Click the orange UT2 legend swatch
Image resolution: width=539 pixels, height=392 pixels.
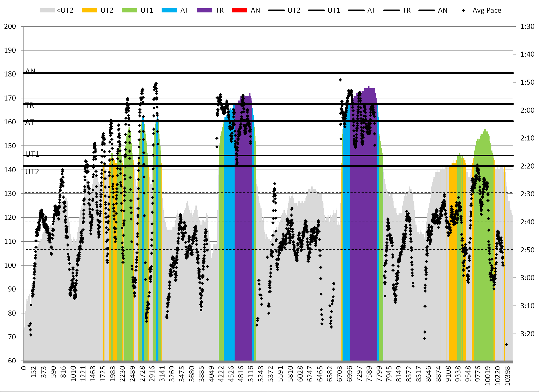coord(89,10)
